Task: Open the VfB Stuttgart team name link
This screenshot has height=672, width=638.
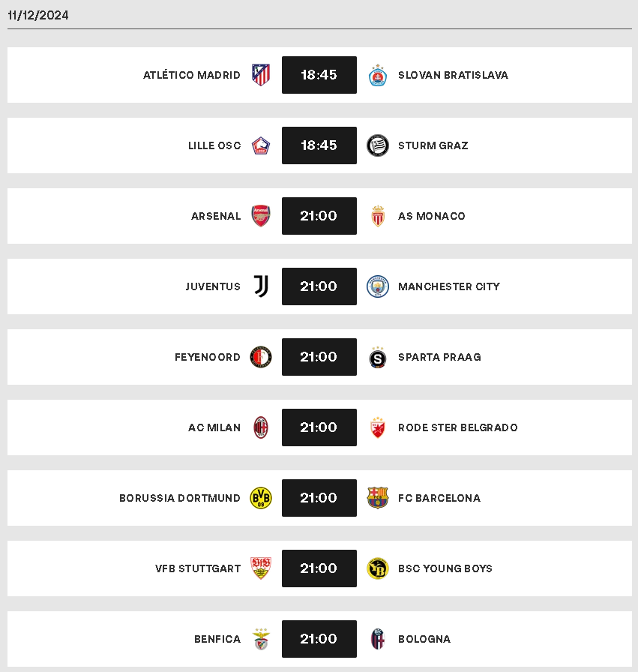Action: (197, 568)
